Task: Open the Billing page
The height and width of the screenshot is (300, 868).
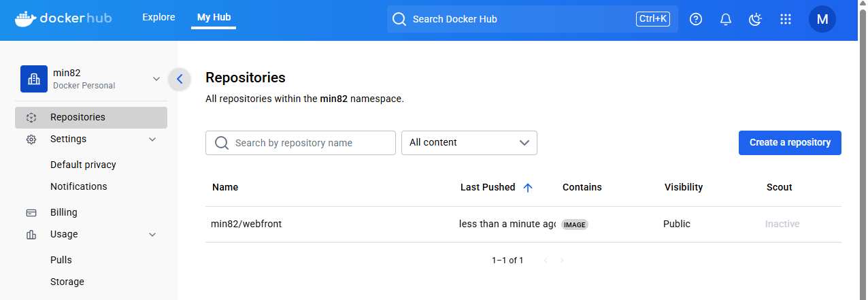Action: [x=64, y=212]
